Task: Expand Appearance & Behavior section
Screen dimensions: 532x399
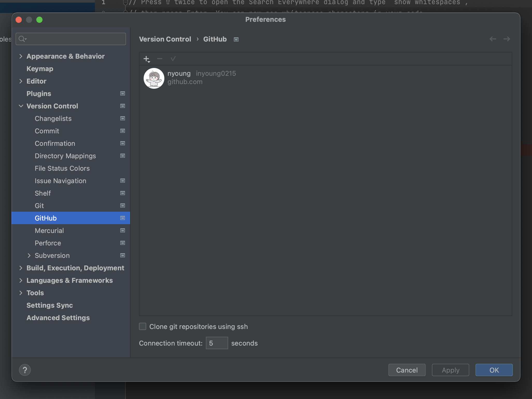Action: [x=21, y=56]
